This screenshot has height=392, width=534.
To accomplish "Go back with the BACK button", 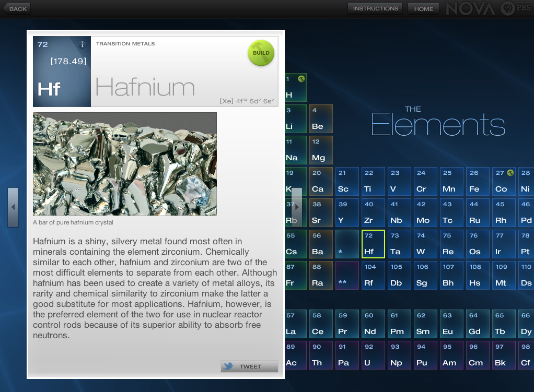I will coord(17,9).
